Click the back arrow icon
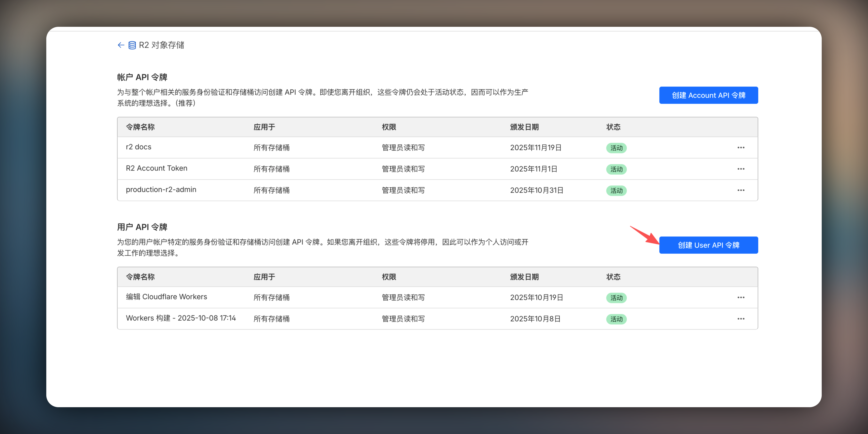Image resolution: width=868 pixels, height=434 pixels. (x=121, y=45)
